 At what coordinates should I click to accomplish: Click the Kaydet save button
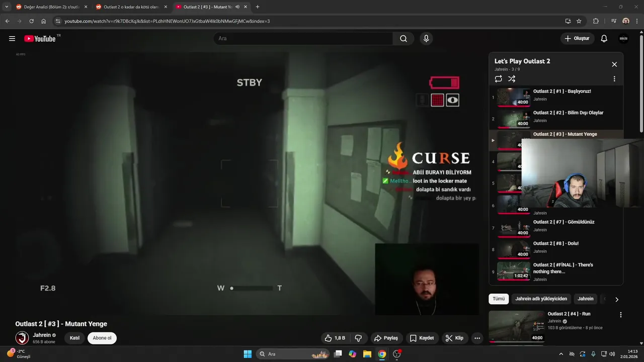point(422,338)
